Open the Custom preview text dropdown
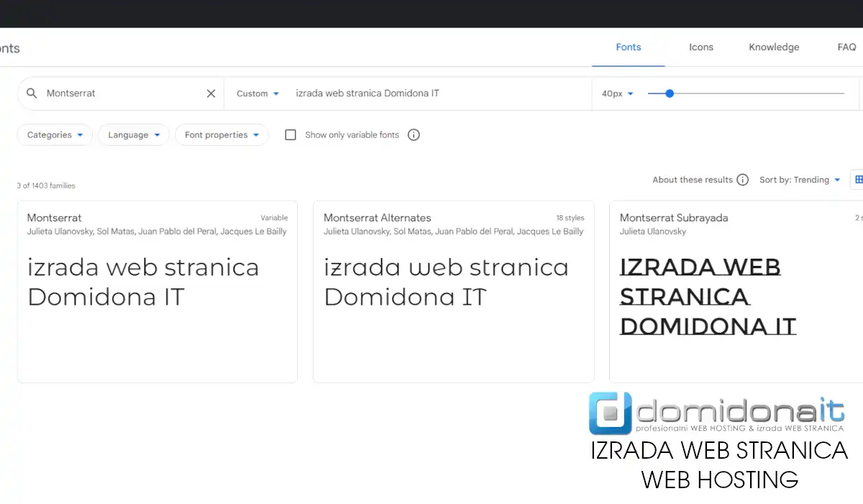Image resolution: width=863 pixels, height=504 pixels. [257, 93]
